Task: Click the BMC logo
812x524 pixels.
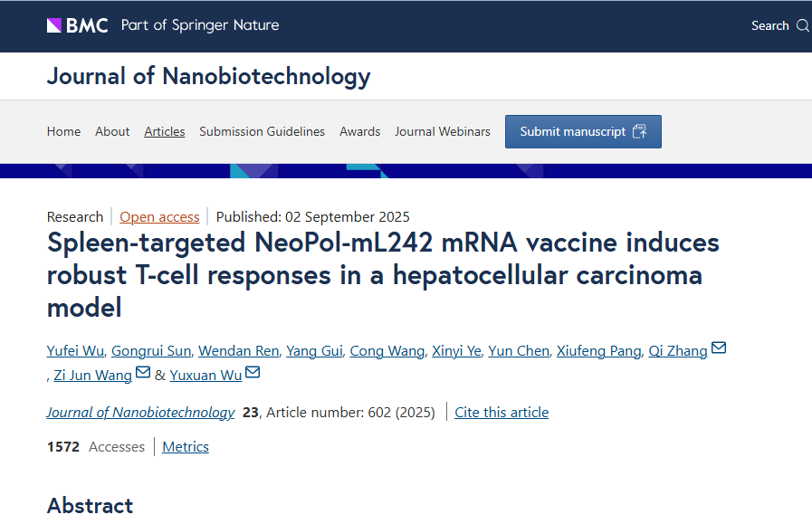Action: tap(78, 25)
